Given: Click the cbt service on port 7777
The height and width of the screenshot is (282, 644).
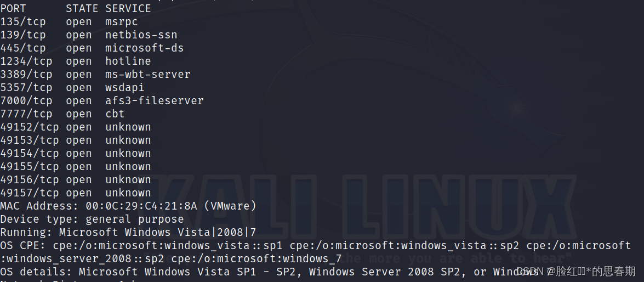Looking at the screenshot, I should [x=115, y=114].
